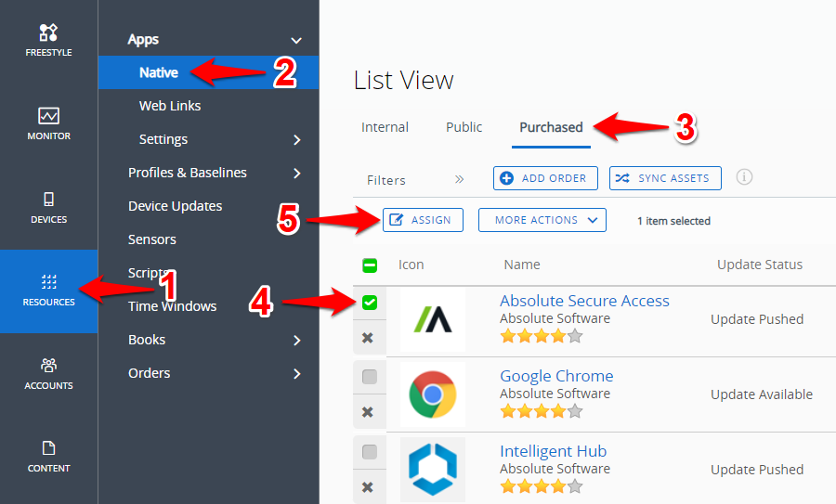Sort by the Update Status column header
Screen dimensions: 836x504
tap(760, 265)
